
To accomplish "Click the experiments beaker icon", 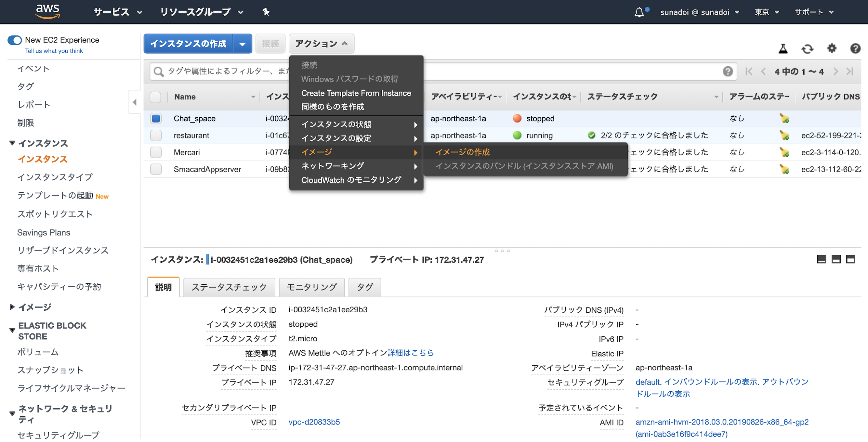I will tap(783, 48).
